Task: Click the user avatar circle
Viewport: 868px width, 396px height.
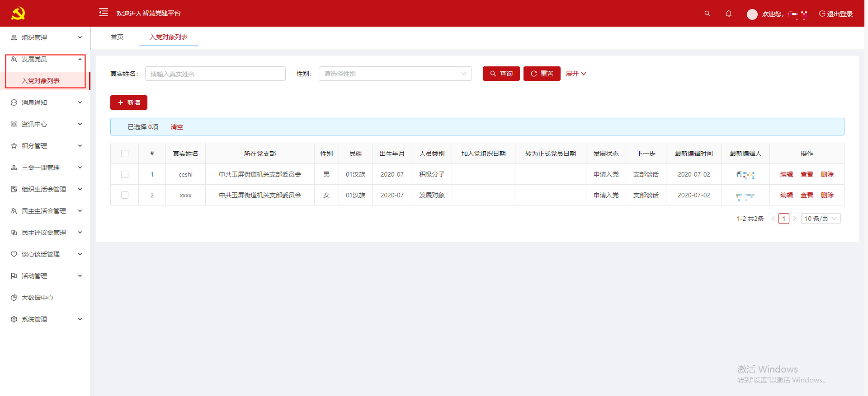Action: click(x=752, y=14)
